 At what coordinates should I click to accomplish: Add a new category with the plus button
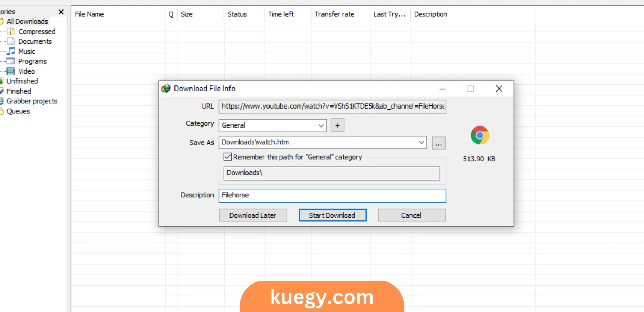point(337,125)
